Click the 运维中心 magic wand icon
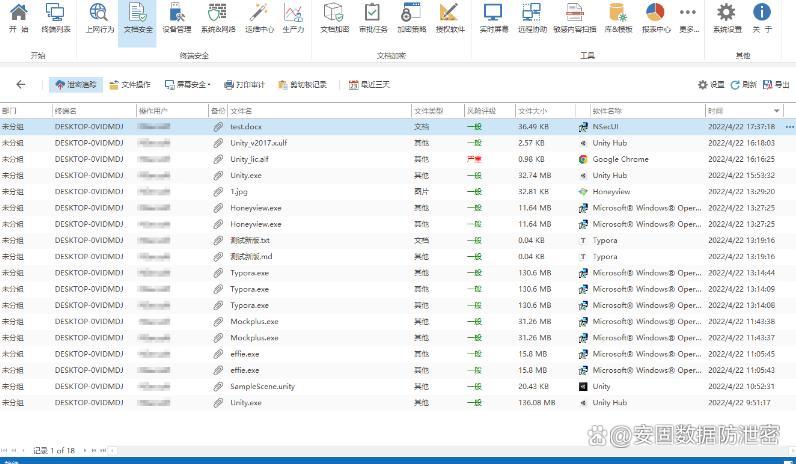Image resolution: width=796 pixels, height=464 pixels. 259,16
